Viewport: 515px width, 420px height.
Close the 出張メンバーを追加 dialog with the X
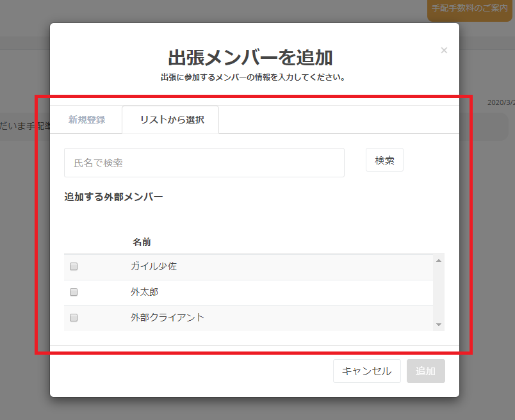coord(444,50)
